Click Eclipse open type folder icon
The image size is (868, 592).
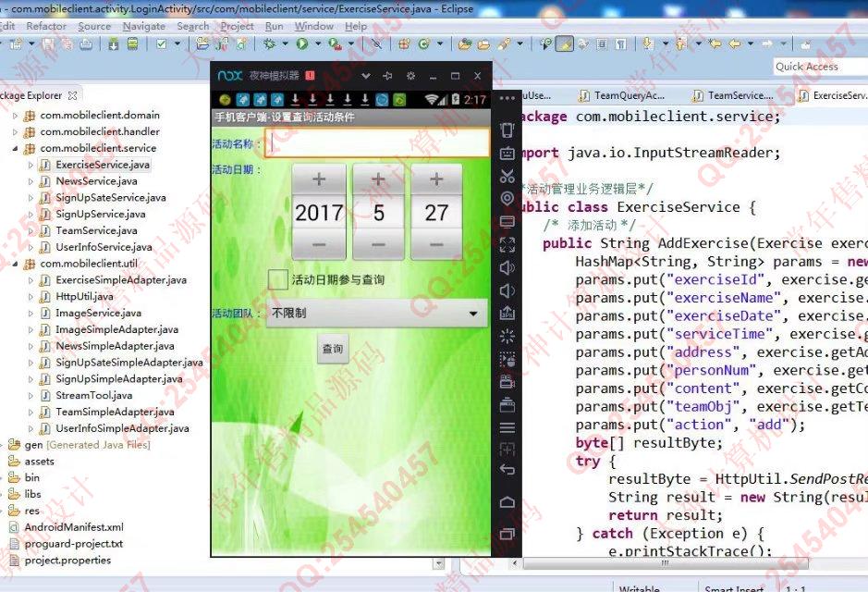pos(465,43)
